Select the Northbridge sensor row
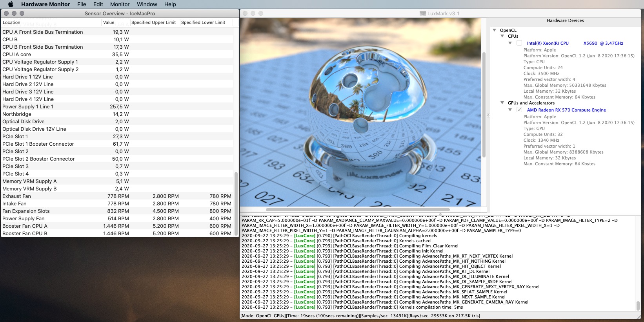 [118, 114]
